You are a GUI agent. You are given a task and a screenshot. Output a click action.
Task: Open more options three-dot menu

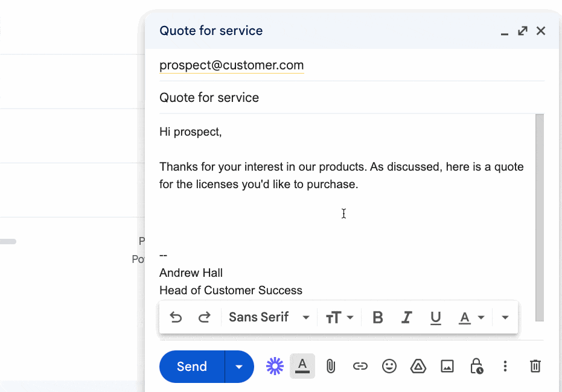(505, 366)
